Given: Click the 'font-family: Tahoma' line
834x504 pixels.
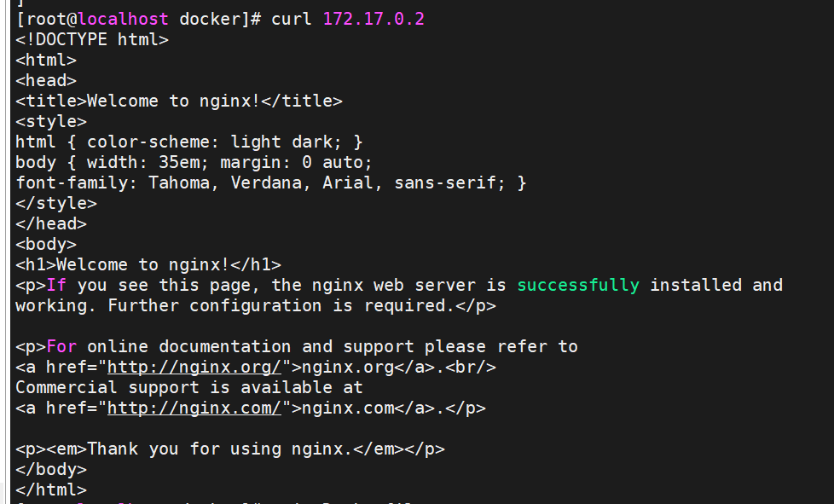Looking at the screenshot, I should [270, 182].
